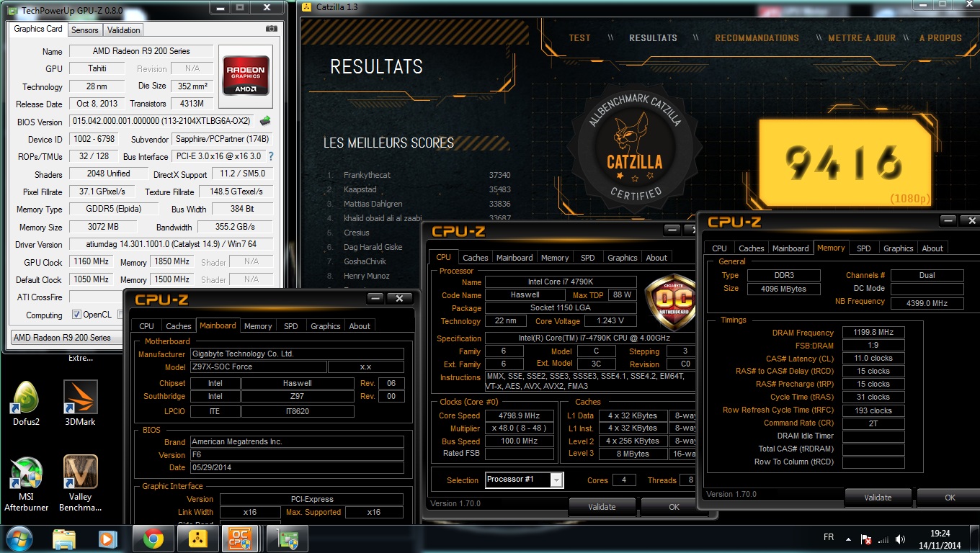980x553 pixels.
Task: Click the FR language indicator in taskbar
Action: coord(829,538)
